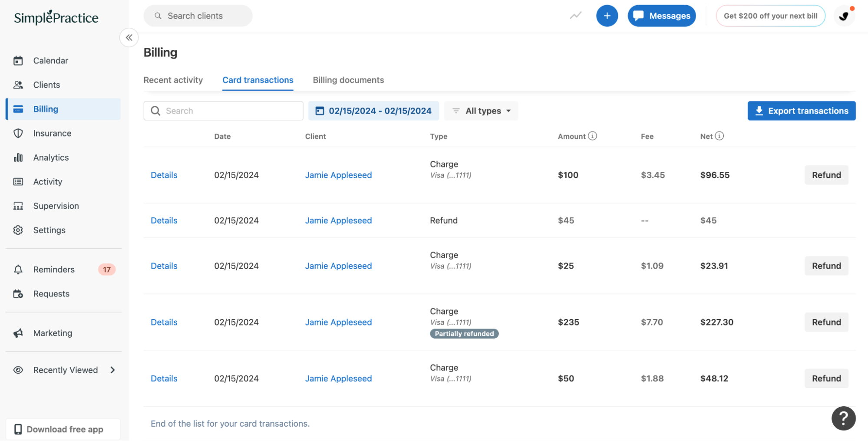Click the $227.30 net amount
This screenshot has width=868, height=441.
[716, 323]
